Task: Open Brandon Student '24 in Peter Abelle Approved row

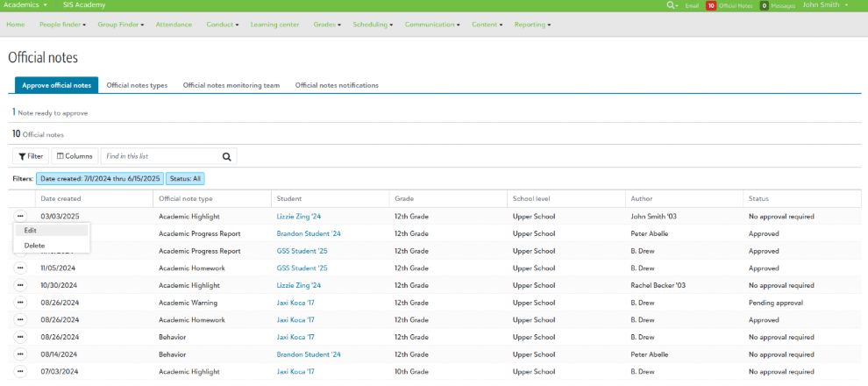Action: [309, 233]
